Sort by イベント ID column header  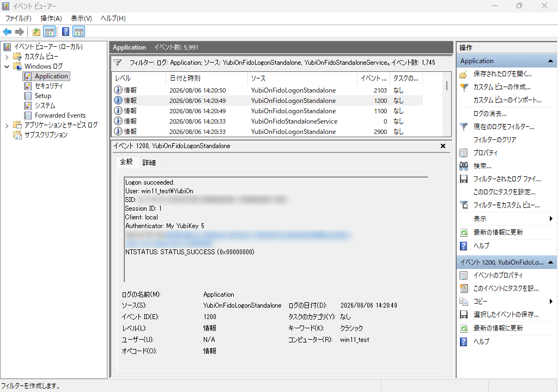tap(374, 78)
